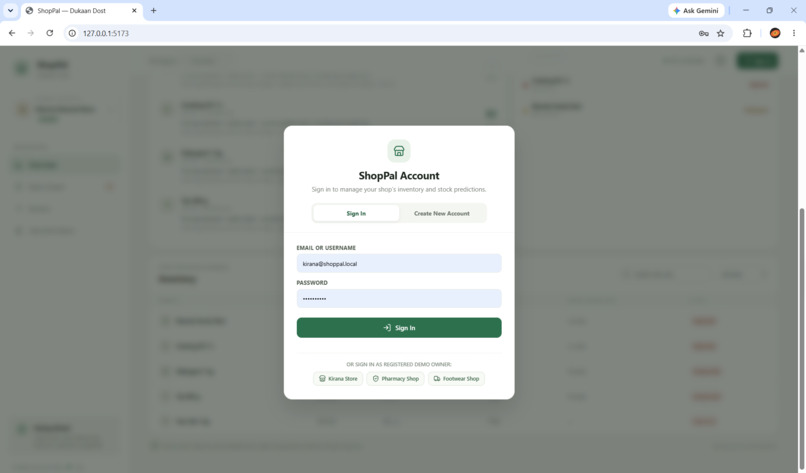This screenshot has width=806, height=473.
Task: Open site information icon in address bar
Action: tap(72, 33)
